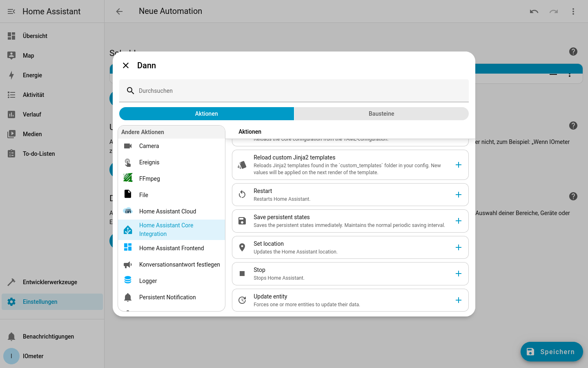Click the Persistent Notification bell icon
The height and width of the screenshot is (368, 588).
128,297
